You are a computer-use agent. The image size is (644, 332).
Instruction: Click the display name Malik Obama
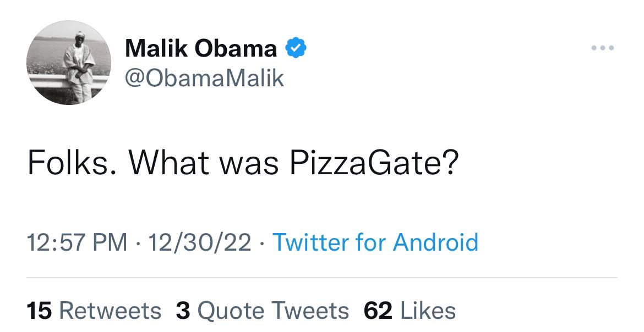pos(201,49)
